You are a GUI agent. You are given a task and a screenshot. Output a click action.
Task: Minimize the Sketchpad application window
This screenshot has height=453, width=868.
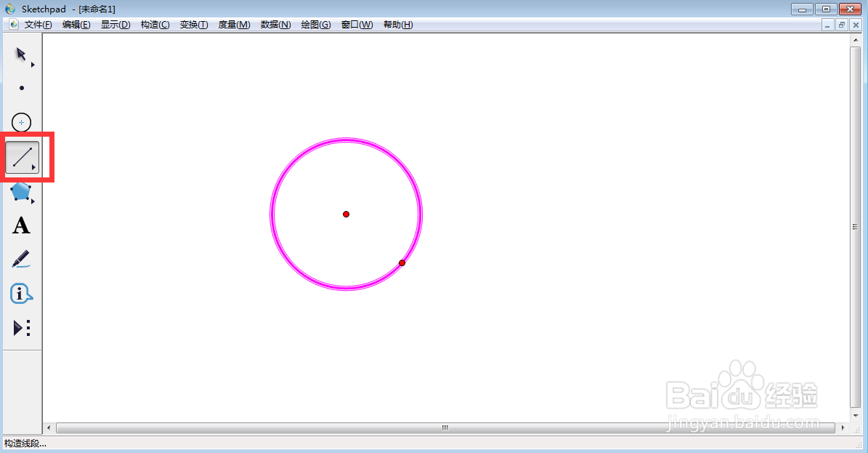(802, 9)
